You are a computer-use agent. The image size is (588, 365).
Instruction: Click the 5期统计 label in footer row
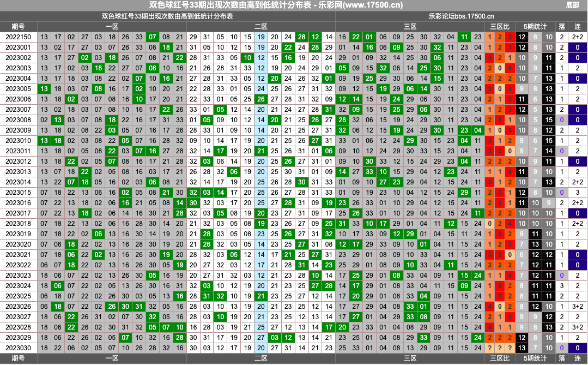(x=535, y=358)
